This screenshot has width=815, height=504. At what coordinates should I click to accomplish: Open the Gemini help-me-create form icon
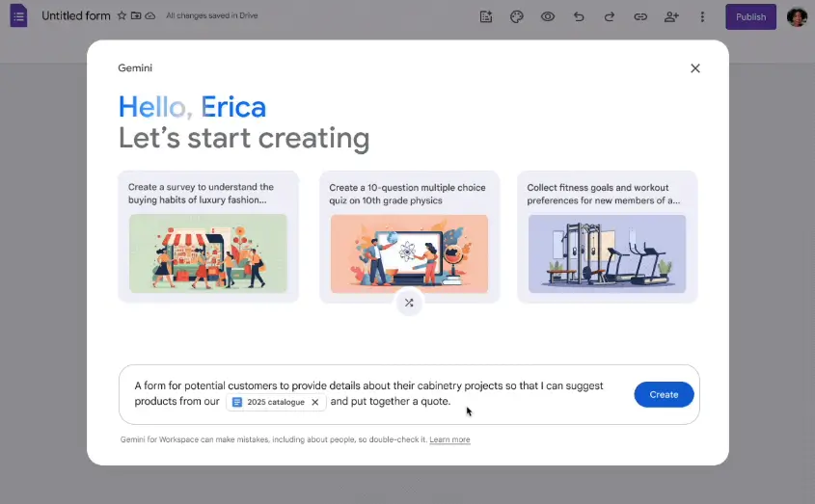[486, 16]
